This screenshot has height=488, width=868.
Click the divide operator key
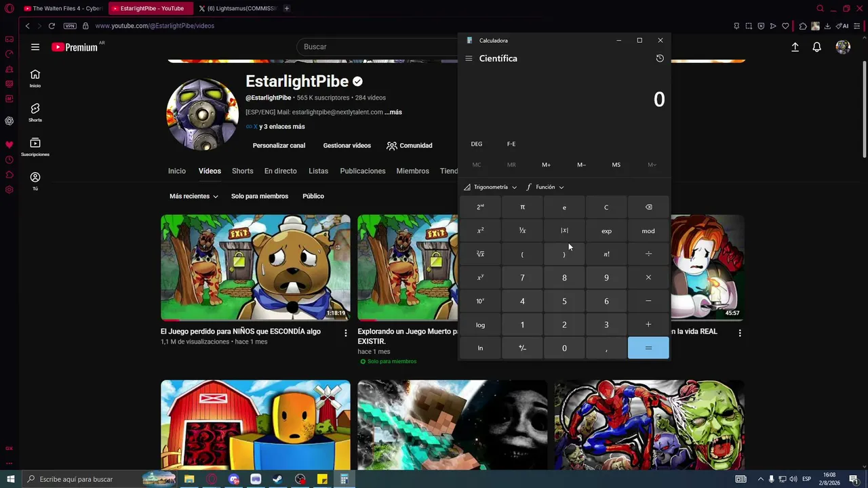(648, 254)
